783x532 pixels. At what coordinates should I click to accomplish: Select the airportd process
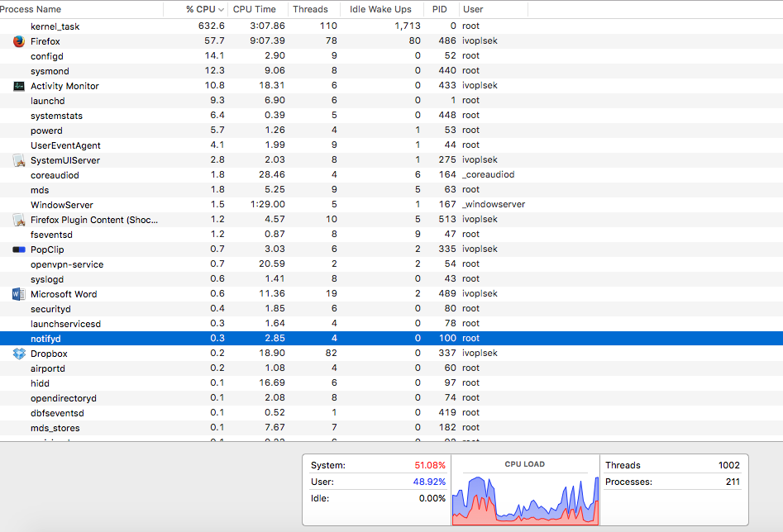[x=48, y=368]
